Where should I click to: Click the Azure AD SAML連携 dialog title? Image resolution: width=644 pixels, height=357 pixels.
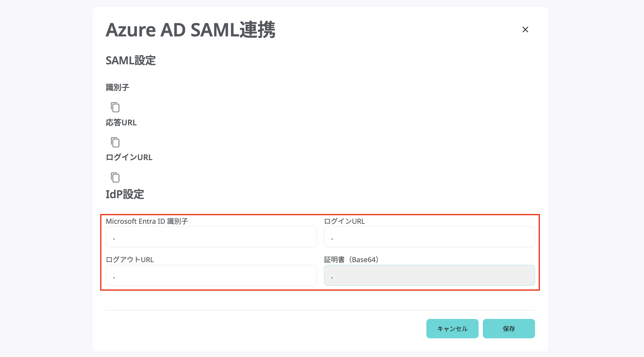click(190, 30)
